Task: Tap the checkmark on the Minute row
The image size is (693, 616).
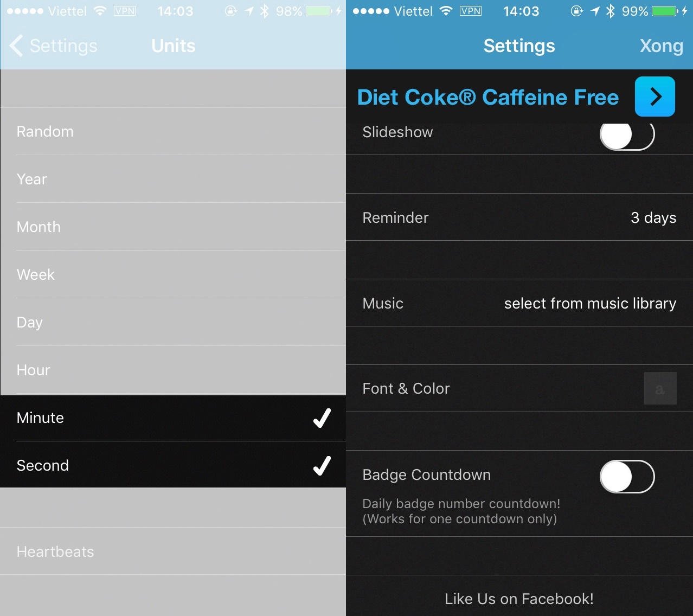Action: pos(322,418)
